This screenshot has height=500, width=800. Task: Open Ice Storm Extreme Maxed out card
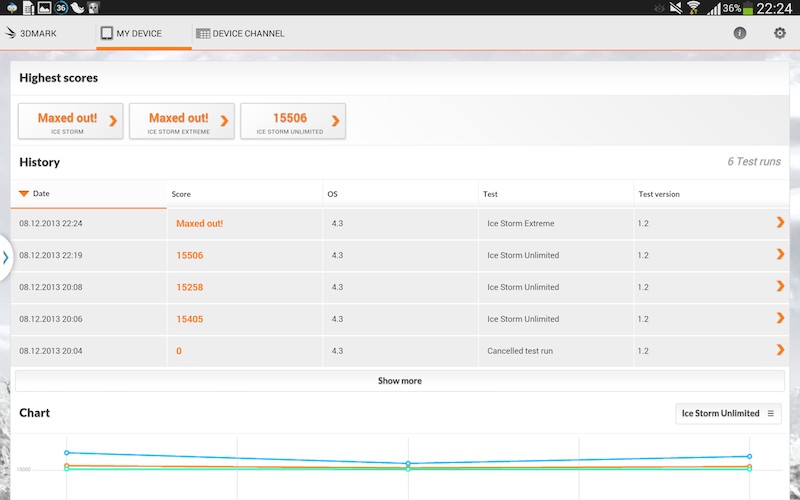pos(182,121)
